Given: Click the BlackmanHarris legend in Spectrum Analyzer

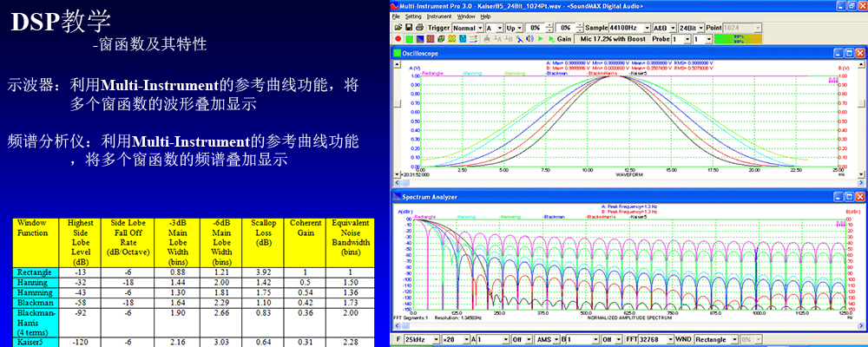Looking at the screenshot, I should click(x=602, y=218).
